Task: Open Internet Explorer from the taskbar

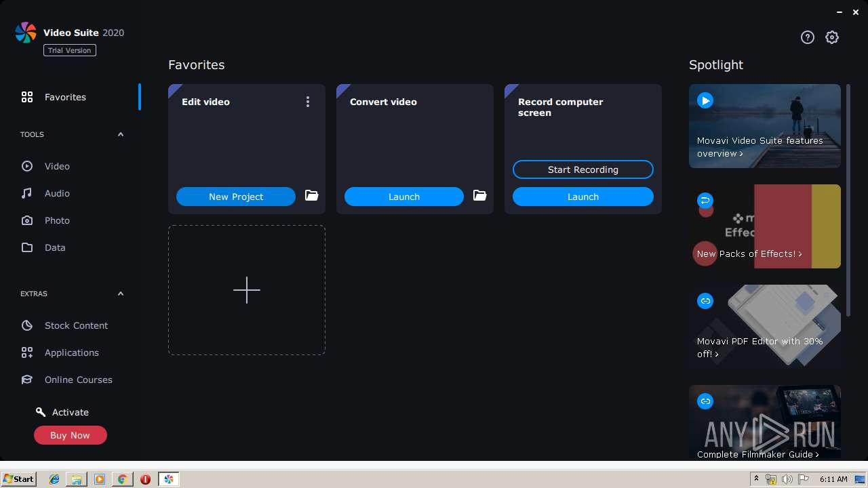Action: tap(54, 479)
